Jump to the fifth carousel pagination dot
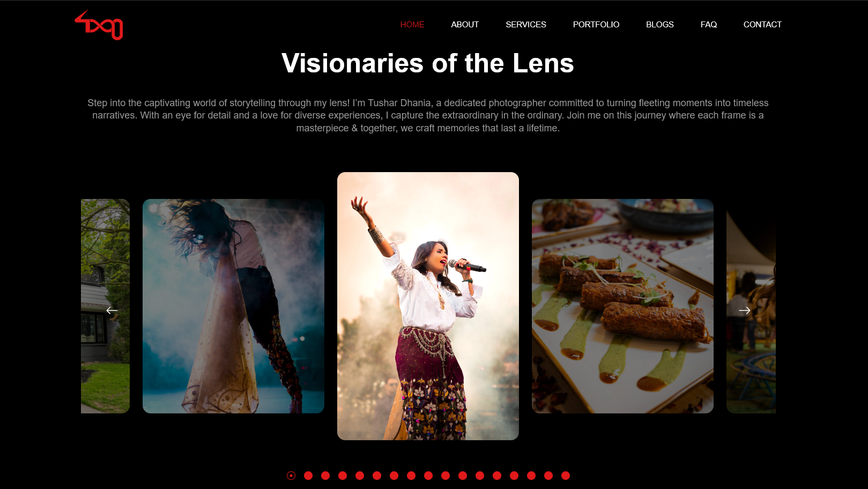868x489 pixels. (360, 476)
